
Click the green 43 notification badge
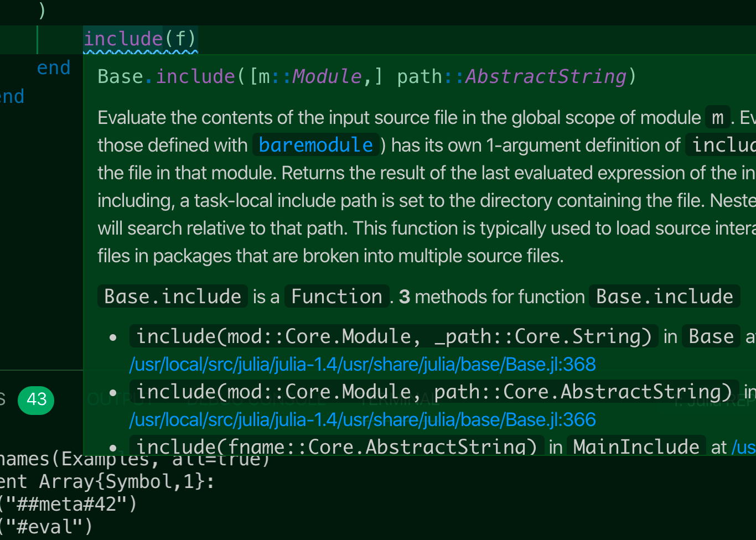(36, 400)
